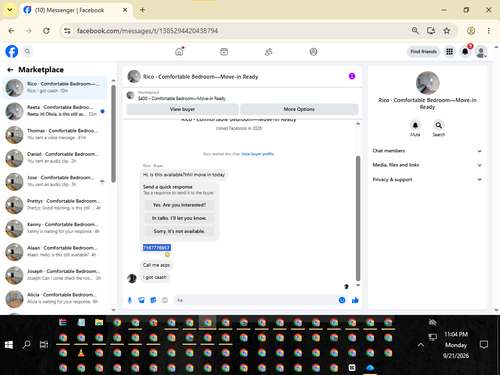Open Kenny Comfortable Bedroom conversation
500x375 pixels.
coord(55,228)
